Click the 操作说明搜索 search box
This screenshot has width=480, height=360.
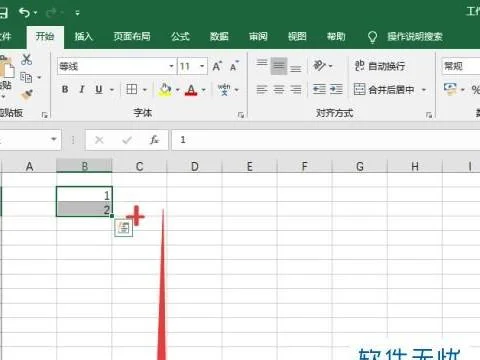tap(415, 36)
